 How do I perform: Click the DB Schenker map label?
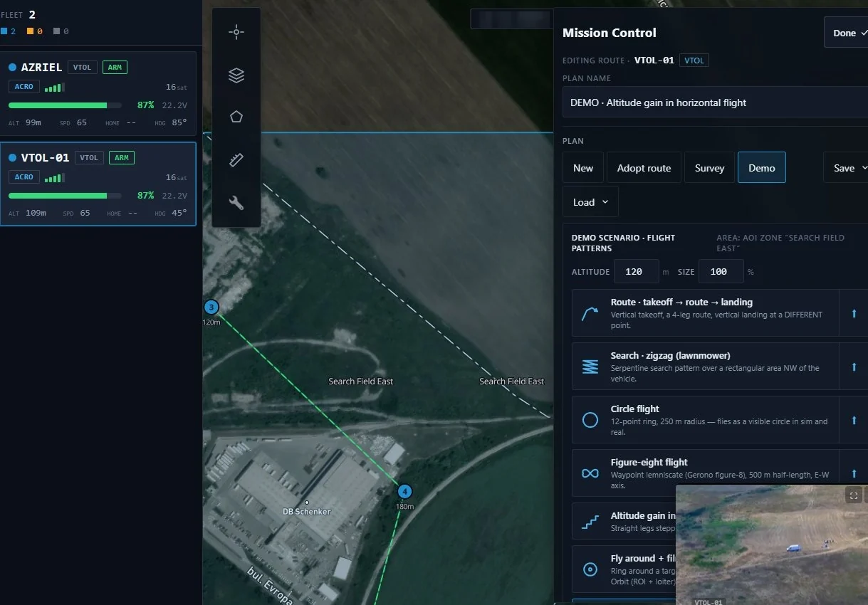[x=306, y=511]
